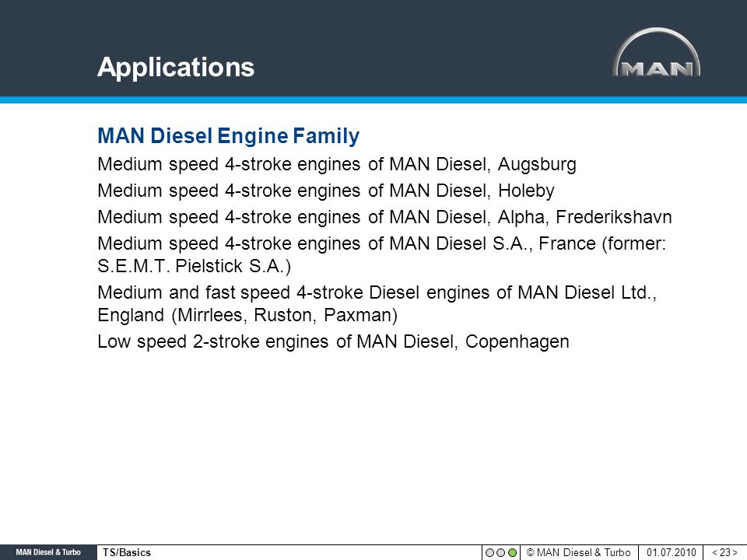Click the line mentioning Alpha, Frederikshavn
747x560 pixels.
point(384,217)
